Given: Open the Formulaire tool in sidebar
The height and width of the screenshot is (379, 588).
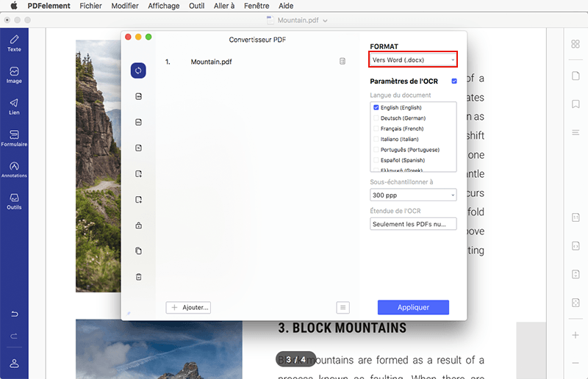Looking at the screenshot, I should pyautogui.click(x=14, y=138).
